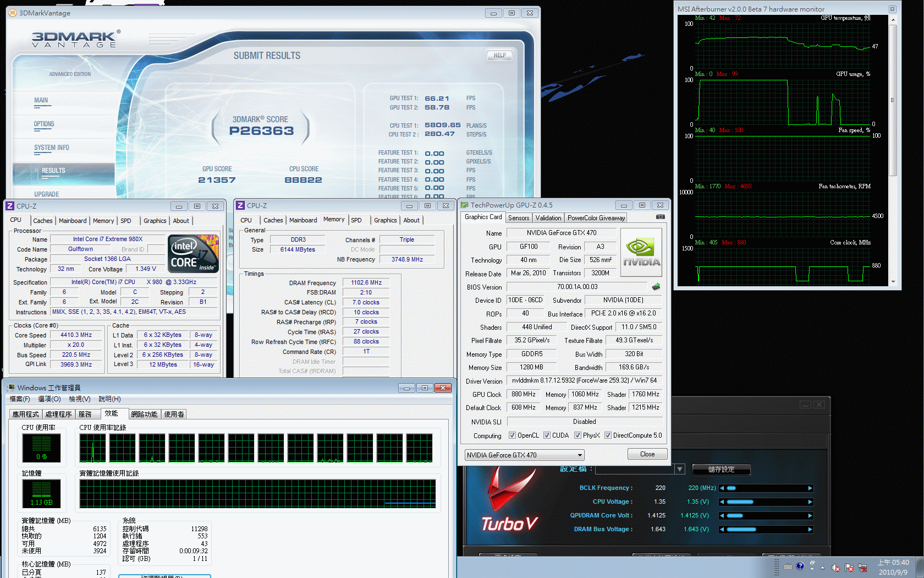The image size is (924, 578).
Task: Click the GPU-Z title bar icon
Action: [465, 205]
